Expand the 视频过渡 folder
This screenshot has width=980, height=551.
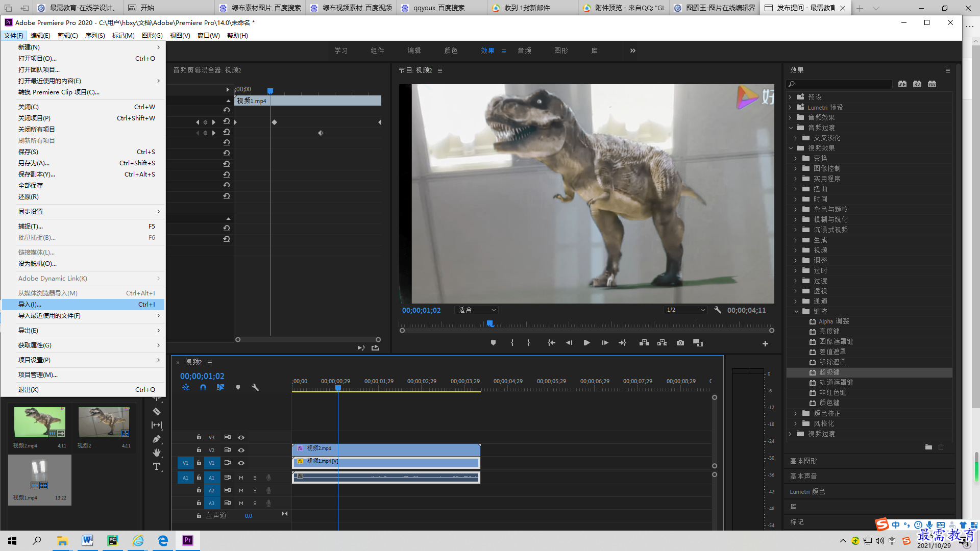790,434
